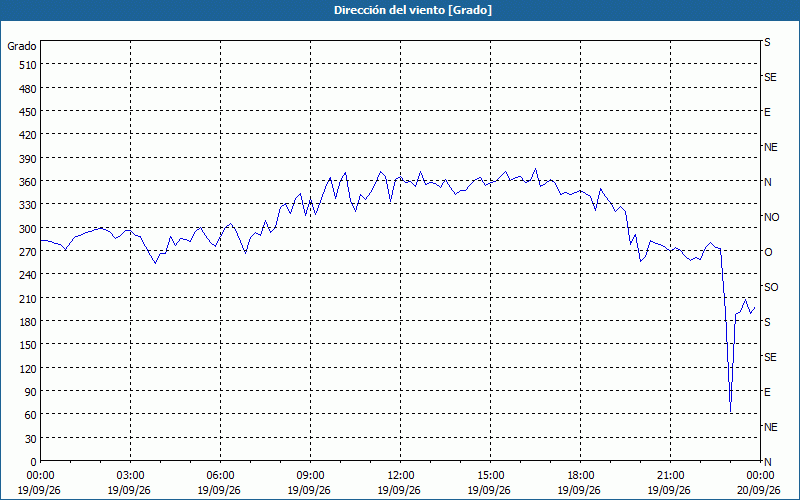Click the 510 degree axis value
This screenshot has height=500, width=800.
click(x=29, y=65)
